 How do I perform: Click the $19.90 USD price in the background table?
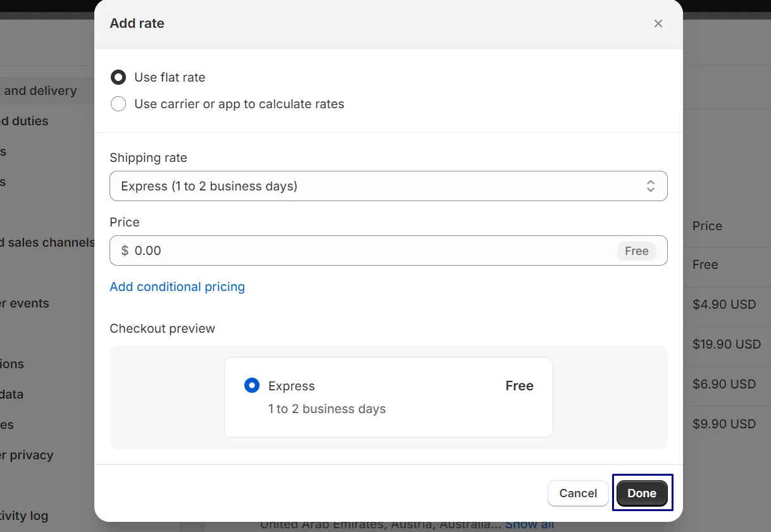point(727,344)
